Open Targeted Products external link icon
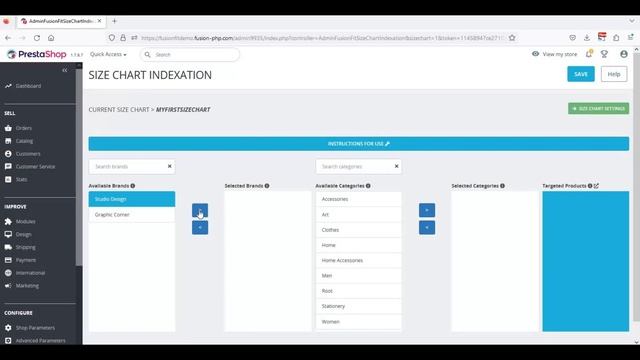The height and width of the screenshot is (360, 640). point(596,186)
